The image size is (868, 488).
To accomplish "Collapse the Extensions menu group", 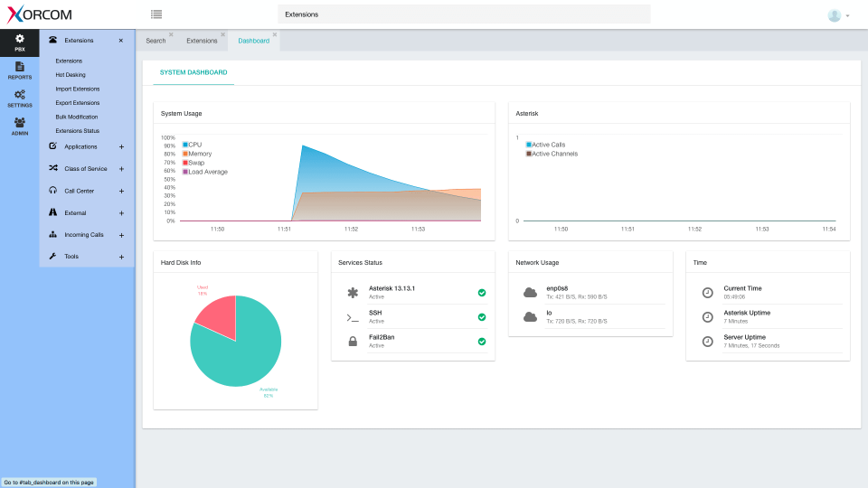I will pyautogui.click(x=121, y=41).
